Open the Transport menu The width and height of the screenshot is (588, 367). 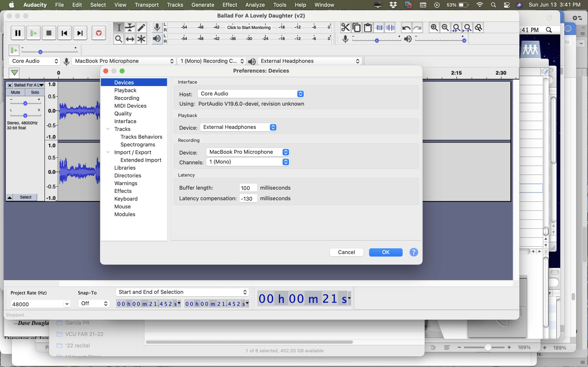pyautogui.click(x=146, y=5)
